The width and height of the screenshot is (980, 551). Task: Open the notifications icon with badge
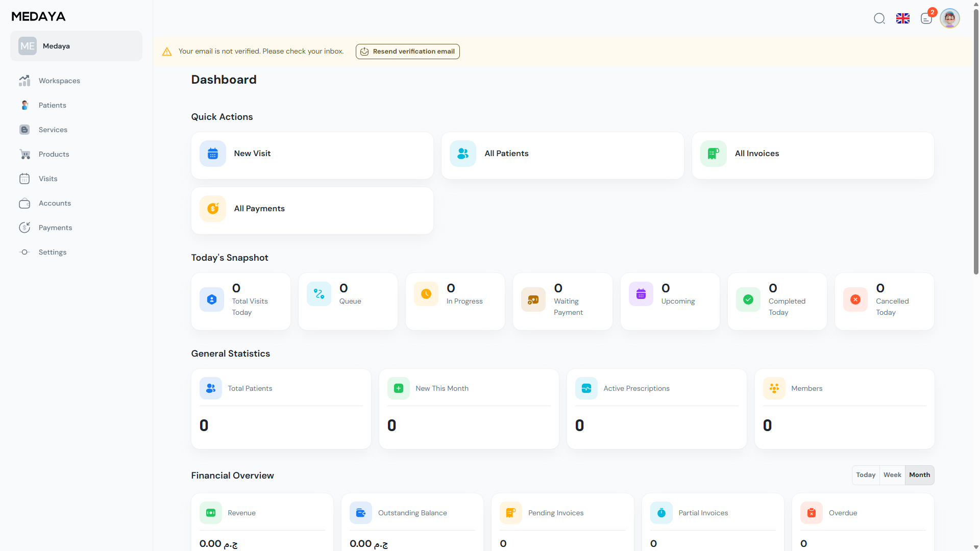(926, 19)
